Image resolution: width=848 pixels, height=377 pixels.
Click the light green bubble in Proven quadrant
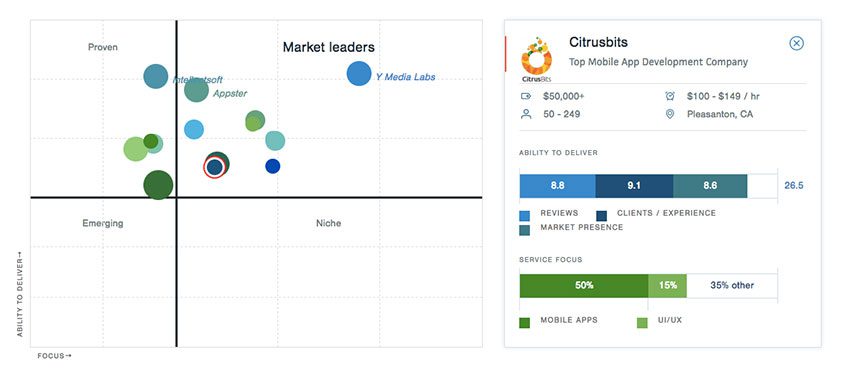[136, 149]
